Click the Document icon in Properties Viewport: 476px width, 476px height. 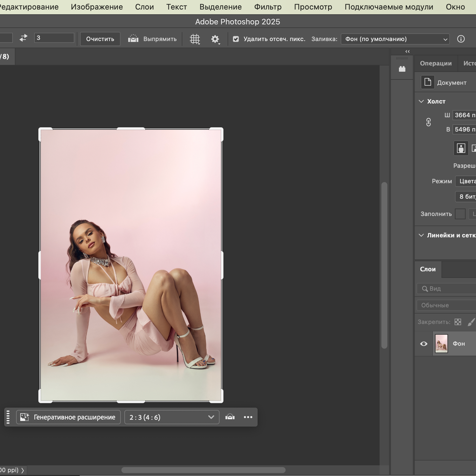point(428,82)
